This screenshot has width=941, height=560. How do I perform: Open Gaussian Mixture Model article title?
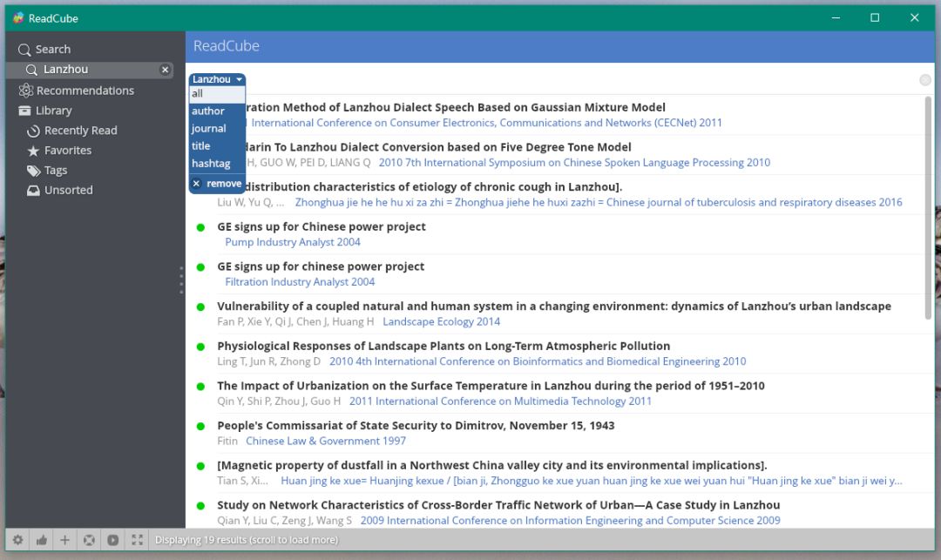coord(456,107)
